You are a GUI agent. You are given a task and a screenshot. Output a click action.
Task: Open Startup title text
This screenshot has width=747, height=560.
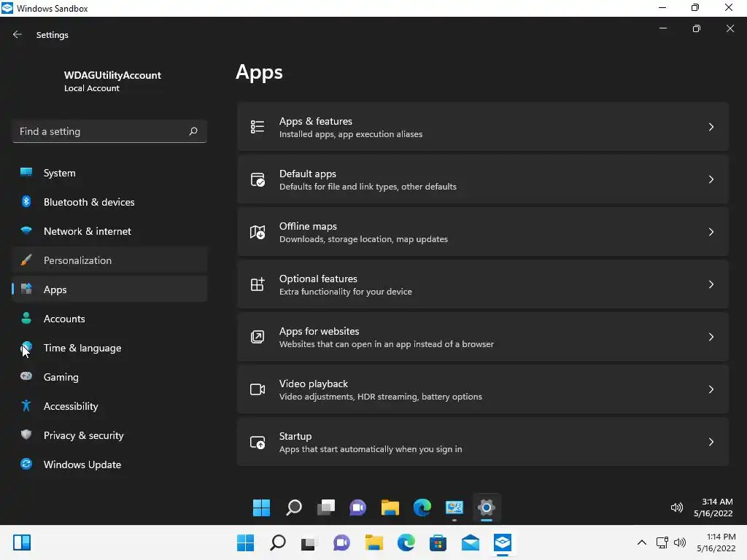pyautogui.click(x=295, y=436)
